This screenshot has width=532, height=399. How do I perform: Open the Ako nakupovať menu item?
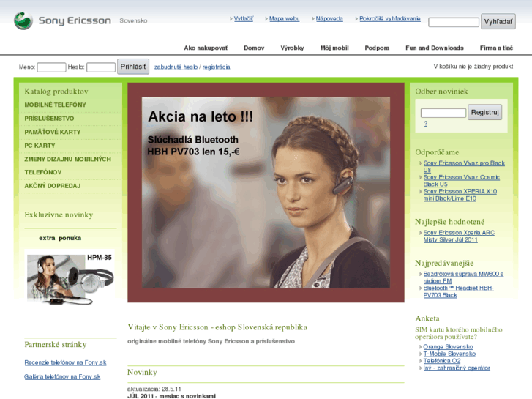tap(206, 48)
